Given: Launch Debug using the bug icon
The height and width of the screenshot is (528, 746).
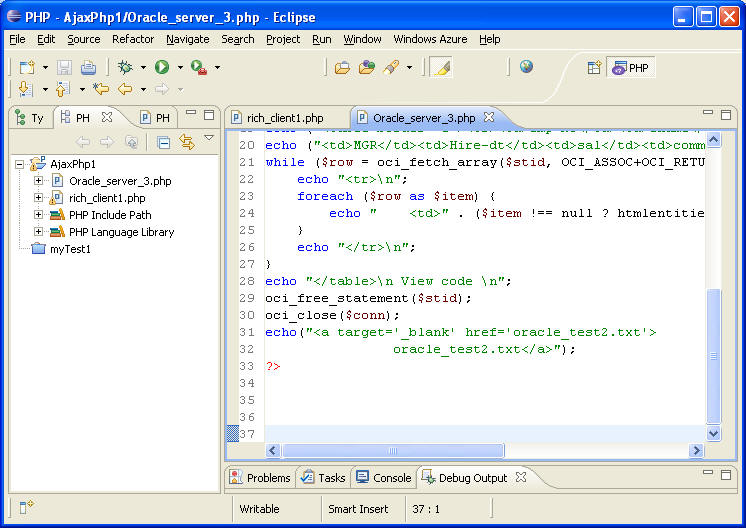Looking at the screenshot, I should (x=126, y=68).
